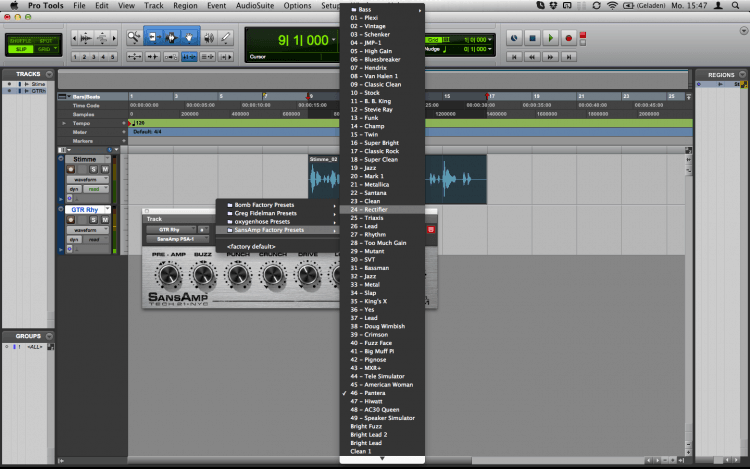The image size is (750, 469).
Task: Recall zoom preset 3
Action: click(x=94, y=56)
